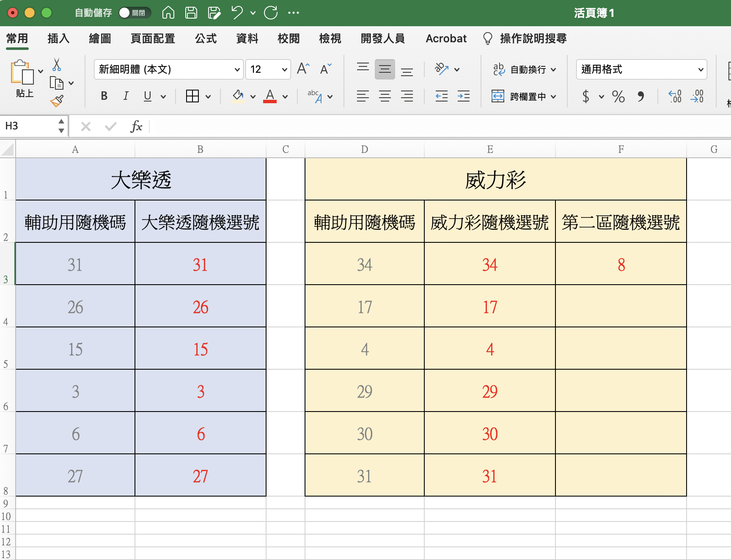
Task: Copy selection with the copy icon
Action: [x=57, y=83]
